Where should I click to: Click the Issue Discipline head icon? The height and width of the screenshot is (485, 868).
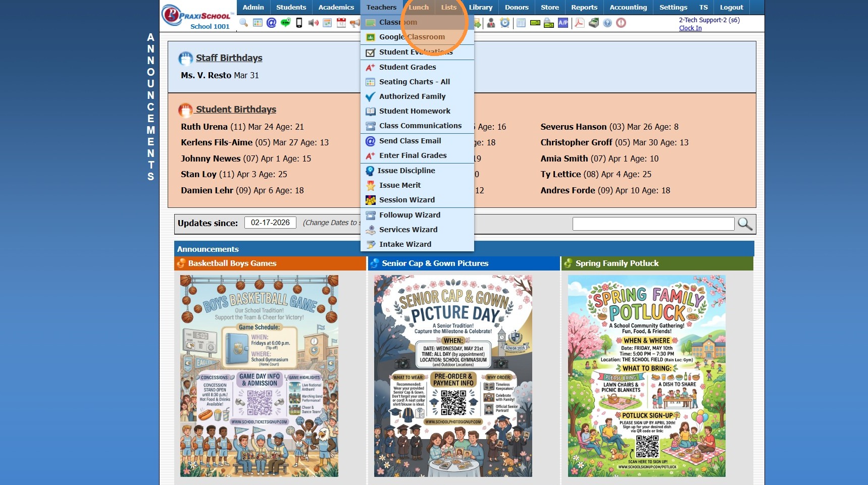pos(370,171)
